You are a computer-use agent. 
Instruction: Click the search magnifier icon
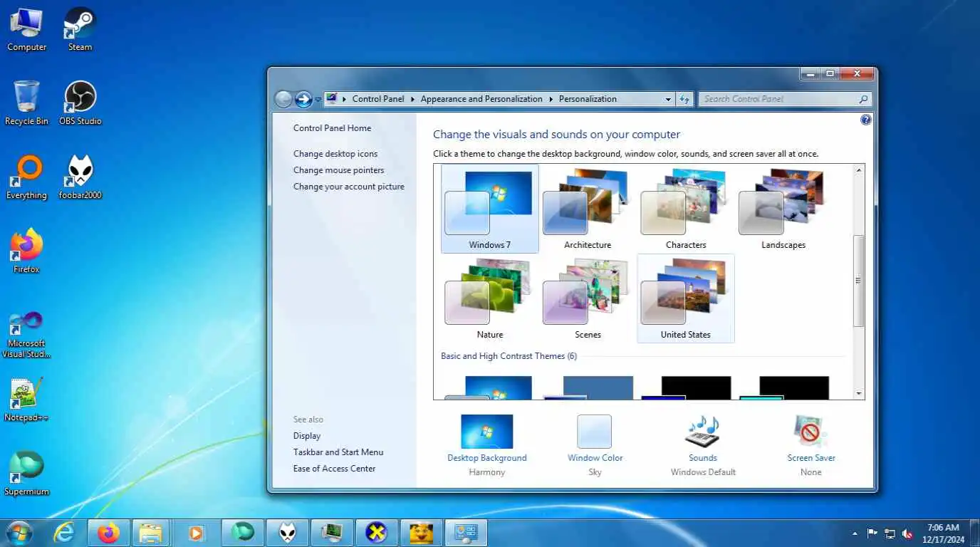(x=864, y=99)
